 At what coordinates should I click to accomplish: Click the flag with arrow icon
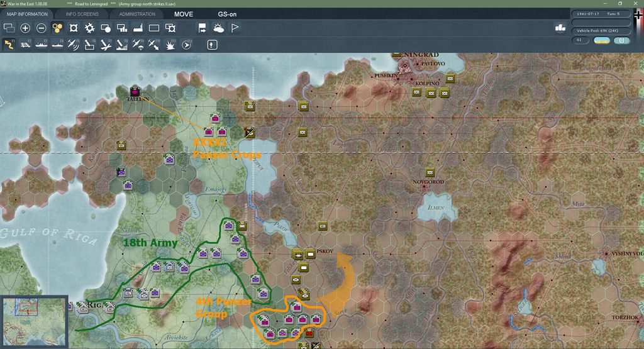202,28
